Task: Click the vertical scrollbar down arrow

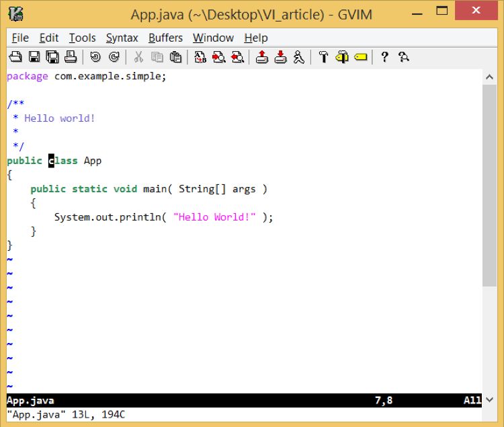Action: (490, 400)
